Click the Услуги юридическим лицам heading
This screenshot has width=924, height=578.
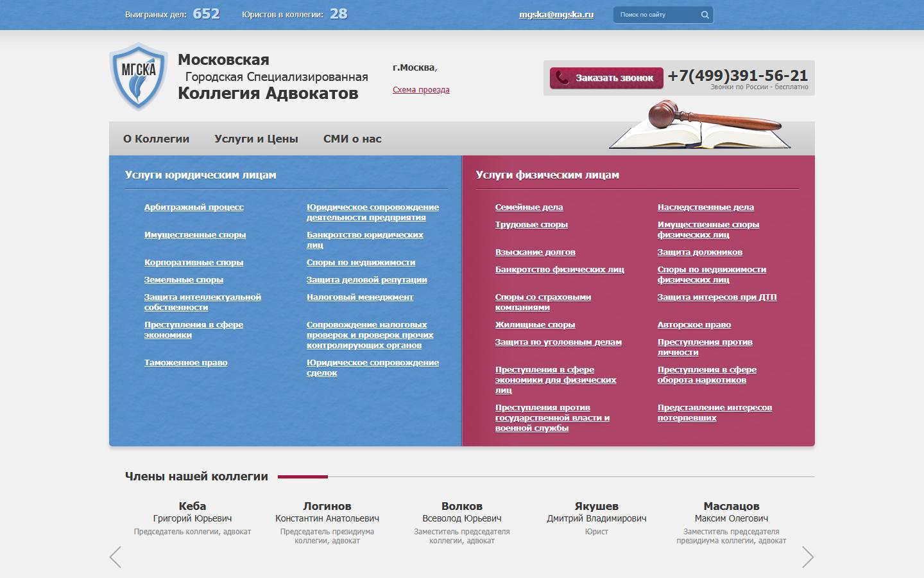(201, 175)
